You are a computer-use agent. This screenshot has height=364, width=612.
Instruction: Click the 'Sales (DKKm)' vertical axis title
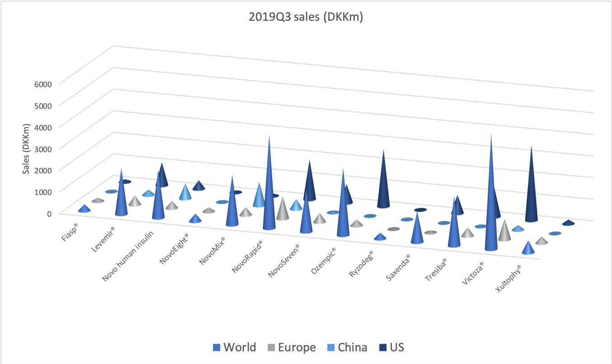point(27,149)
